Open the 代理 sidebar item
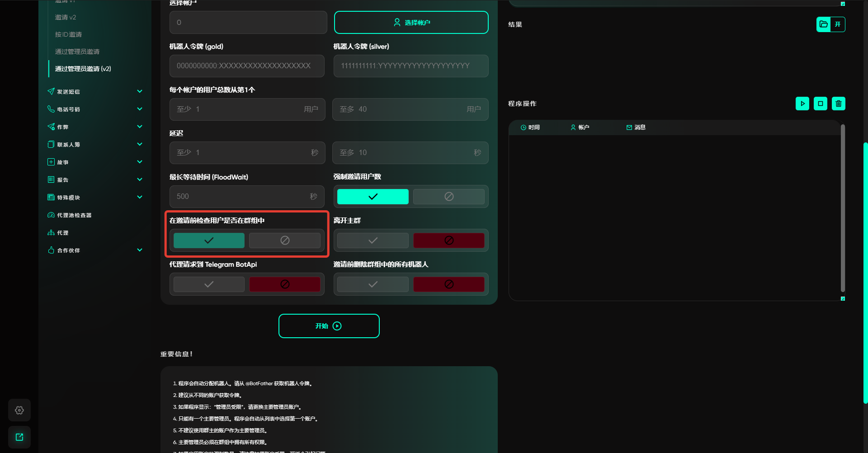Image resolution: width=868 pixels, height=453 pixels. click(62, 233)
